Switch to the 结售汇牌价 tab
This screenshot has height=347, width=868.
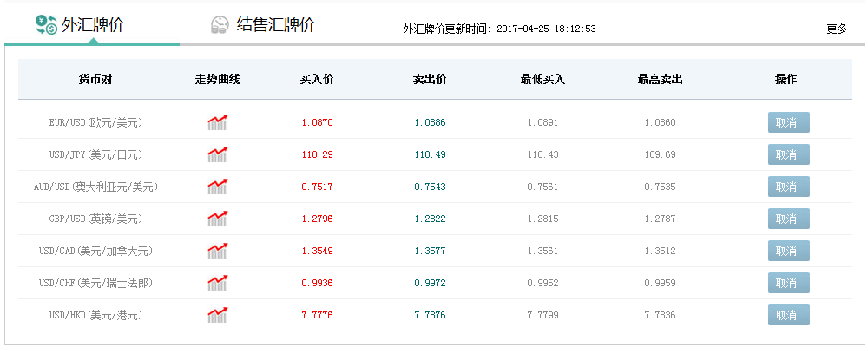(275, 25)
